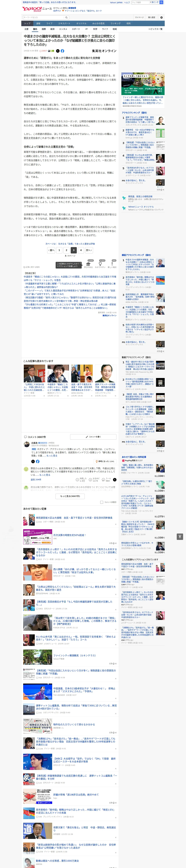Click 白鳥浩 commenter avatar
The width and height of the screenshot is (186, 868).
[26, 444]
